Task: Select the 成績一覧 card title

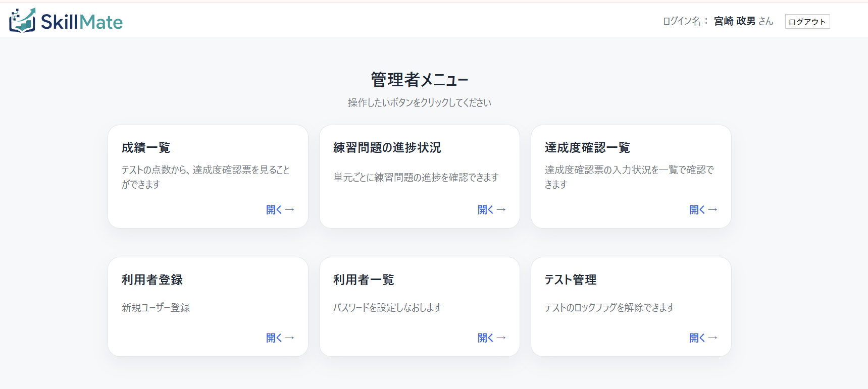Action: point(146,147)
